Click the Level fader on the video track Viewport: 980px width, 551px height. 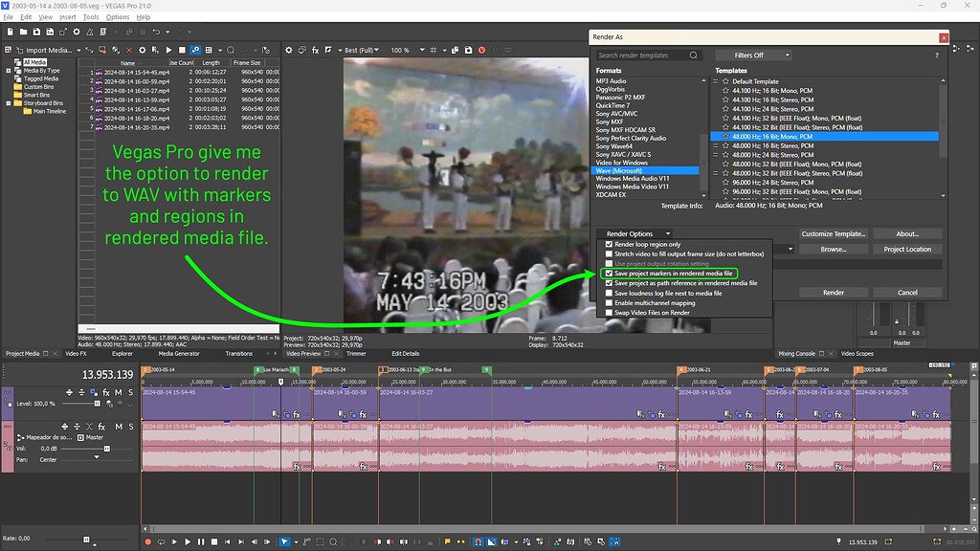[98, 403]
